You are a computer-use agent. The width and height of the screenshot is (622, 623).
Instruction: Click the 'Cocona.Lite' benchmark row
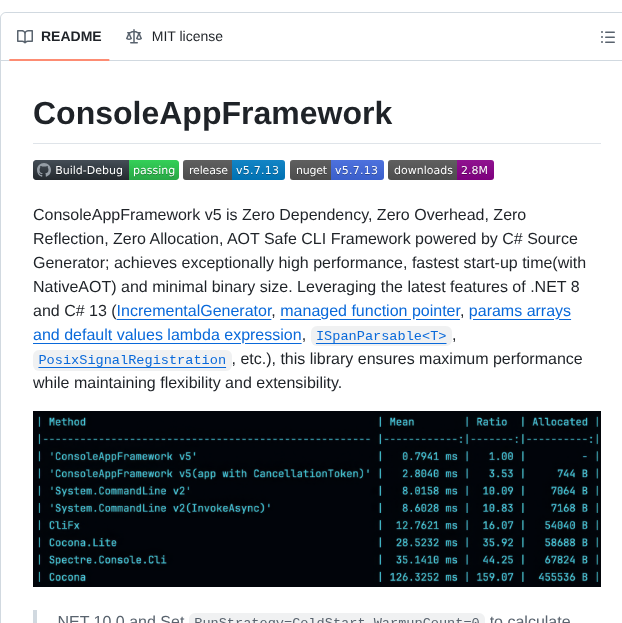pyautogui.click(x=317, y=543)
